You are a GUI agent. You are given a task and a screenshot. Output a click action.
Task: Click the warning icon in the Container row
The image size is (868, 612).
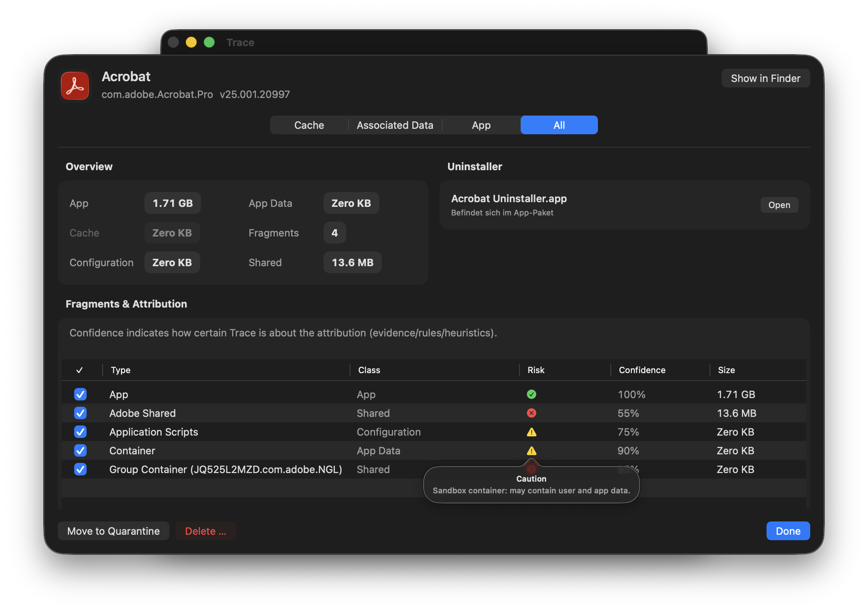pyautogui.click(x=531, y=450)
